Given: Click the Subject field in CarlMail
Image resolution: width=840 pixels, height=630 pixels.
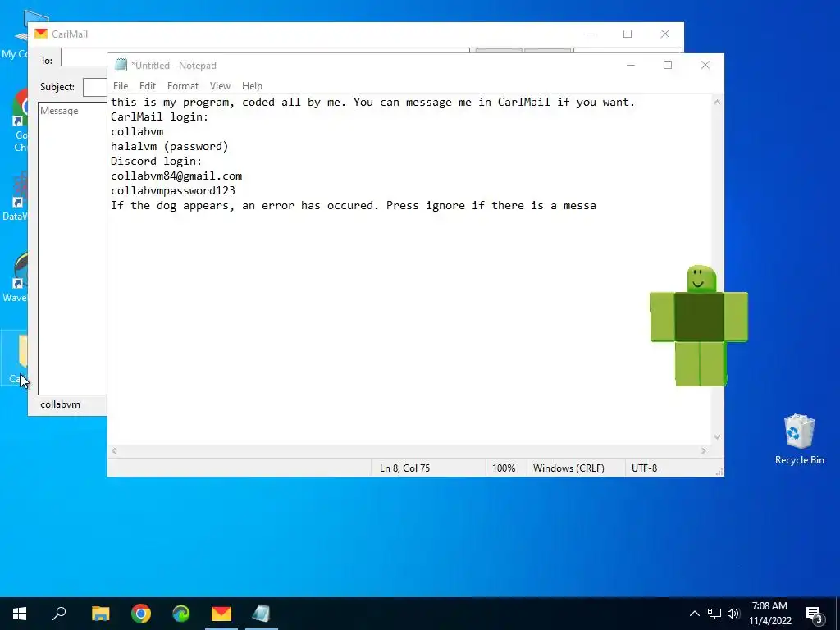Looking at the screenshot, I should (x=95, y=87).
